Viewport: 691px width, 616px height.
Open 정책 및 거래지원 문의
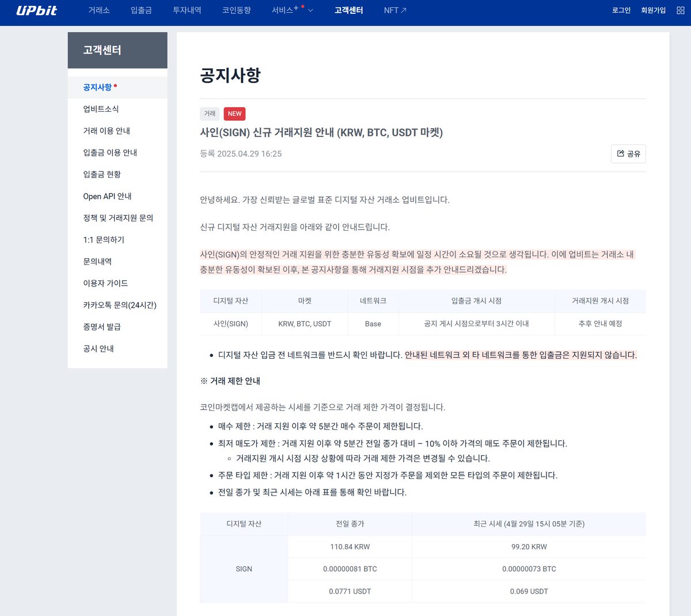[117, 218]
